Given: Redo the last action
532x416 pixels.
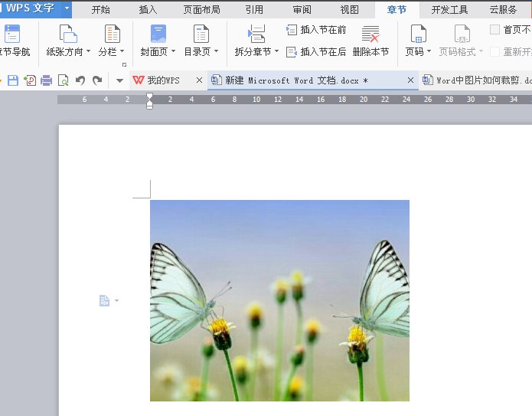Looking at the screenshot, I should point(97,80).
